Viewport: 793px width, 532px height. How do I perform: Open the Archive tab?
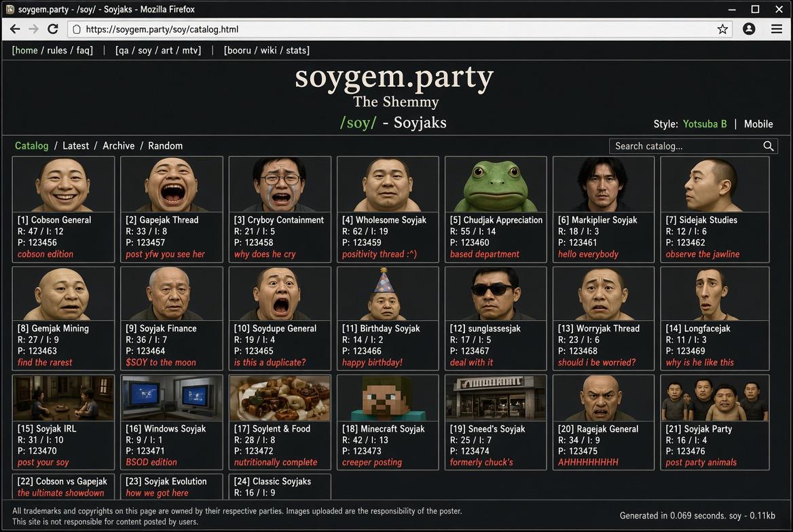119,146
